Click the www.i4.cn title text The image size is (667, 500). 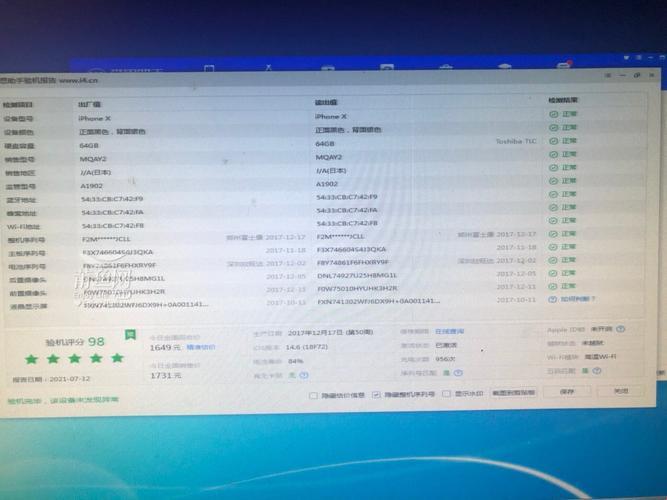tap(78, 80)
